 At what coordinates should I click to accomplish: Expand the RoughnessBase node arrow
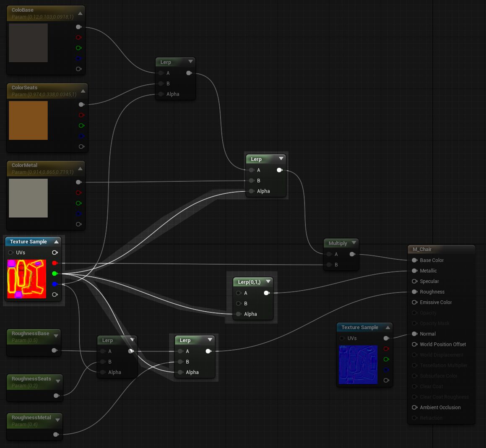click(x=56, y=336)
